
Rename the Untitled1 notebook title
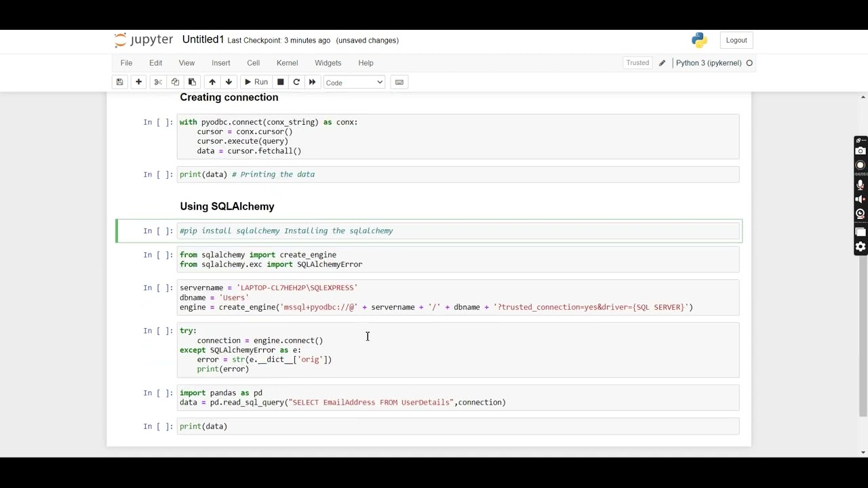(203, 40)
